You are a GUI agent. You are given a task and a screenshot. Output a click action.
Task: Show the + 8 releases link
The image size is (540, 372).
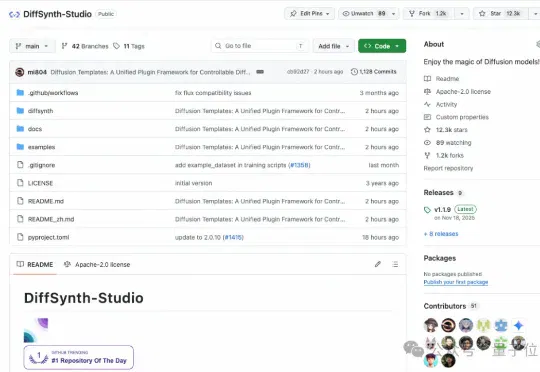(441, 234)
